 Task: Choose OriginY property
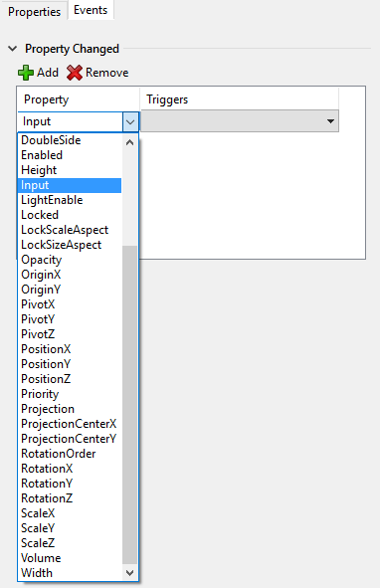click(x=70, y=290)
